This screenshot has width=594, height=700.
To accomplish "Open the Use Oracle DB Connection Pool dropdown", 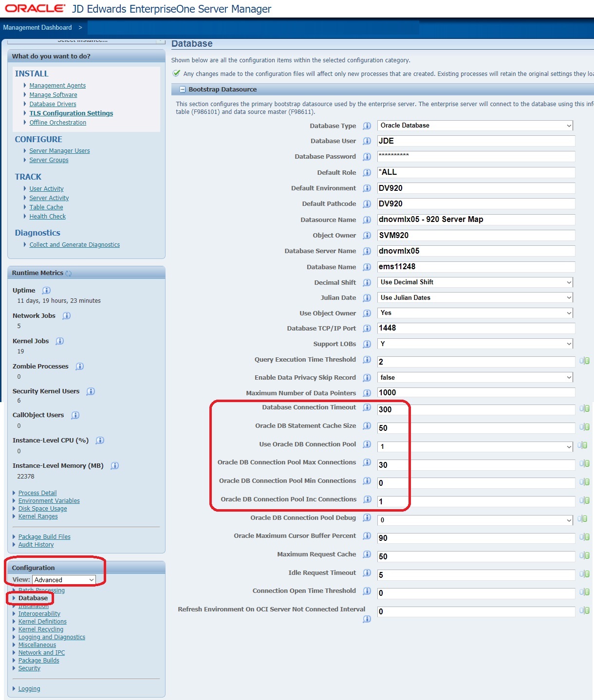I will coord(475,447).
